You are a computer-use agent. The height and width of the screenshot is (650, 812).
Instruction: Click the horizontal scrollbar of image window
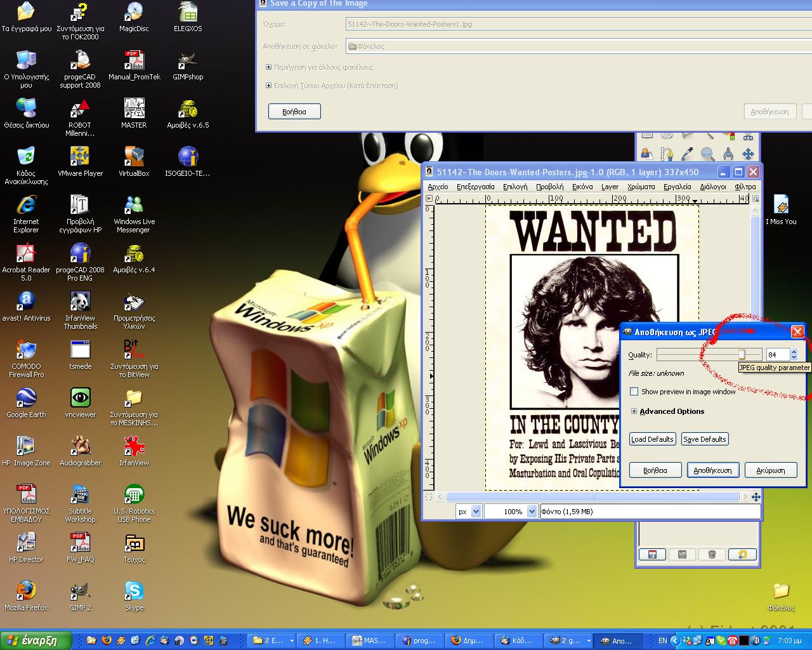point(592,497)
